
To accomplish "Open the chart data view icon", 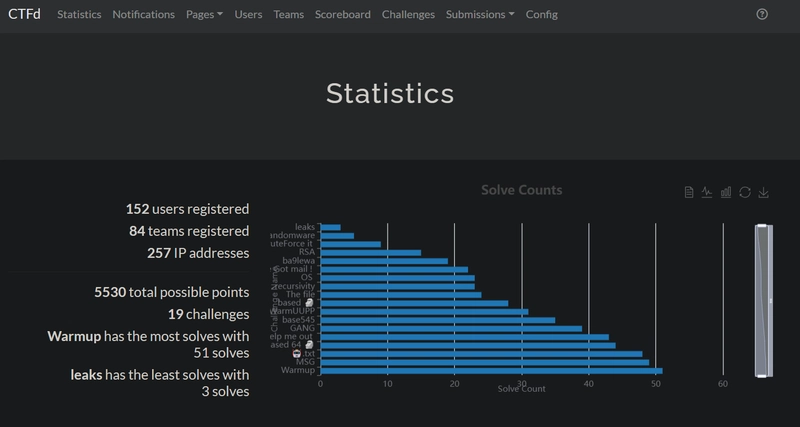I will point(689,192).
